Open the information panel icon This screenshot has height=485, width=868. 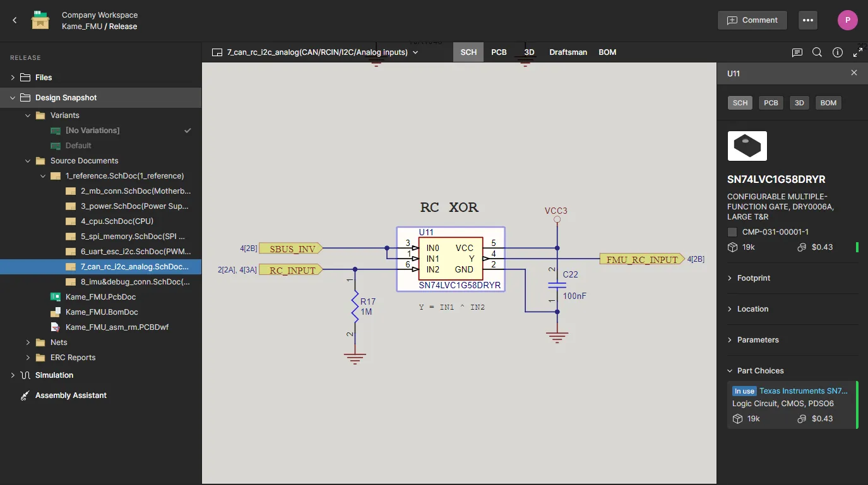pyautogui.click(x=838, y=52)
